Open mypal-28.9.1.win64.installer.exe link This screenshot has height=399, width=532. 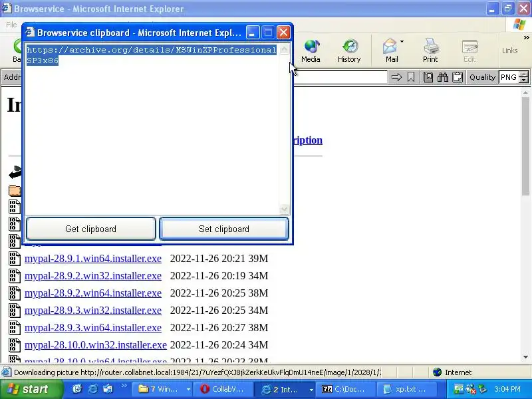93,259
